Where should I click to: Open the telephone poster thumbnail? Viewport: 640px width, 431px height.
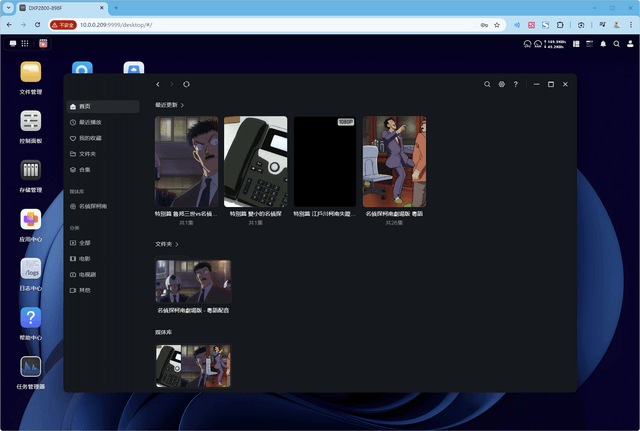pyautogui.click(x=256, y=162)
